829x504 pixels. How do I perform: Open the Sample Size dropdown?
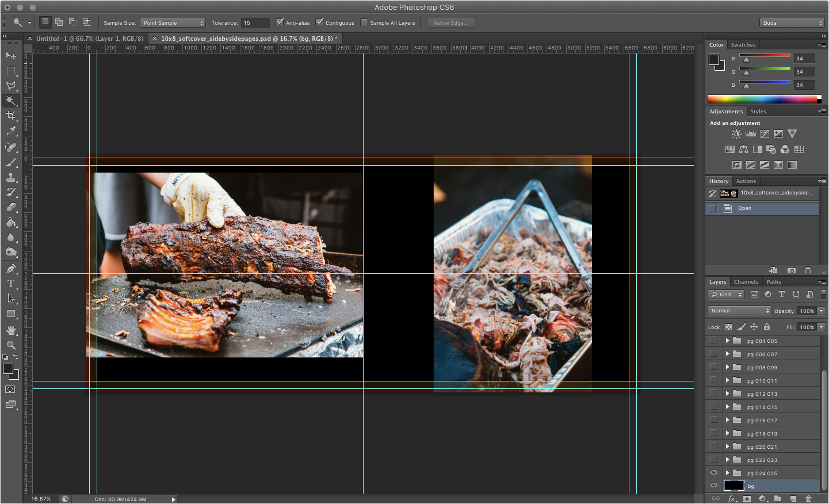pos(173,23)
